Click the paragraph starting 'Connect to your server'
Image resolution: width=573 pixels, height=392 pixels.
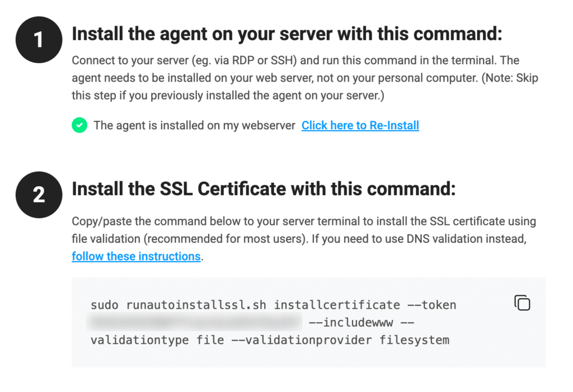click(305, 78)
